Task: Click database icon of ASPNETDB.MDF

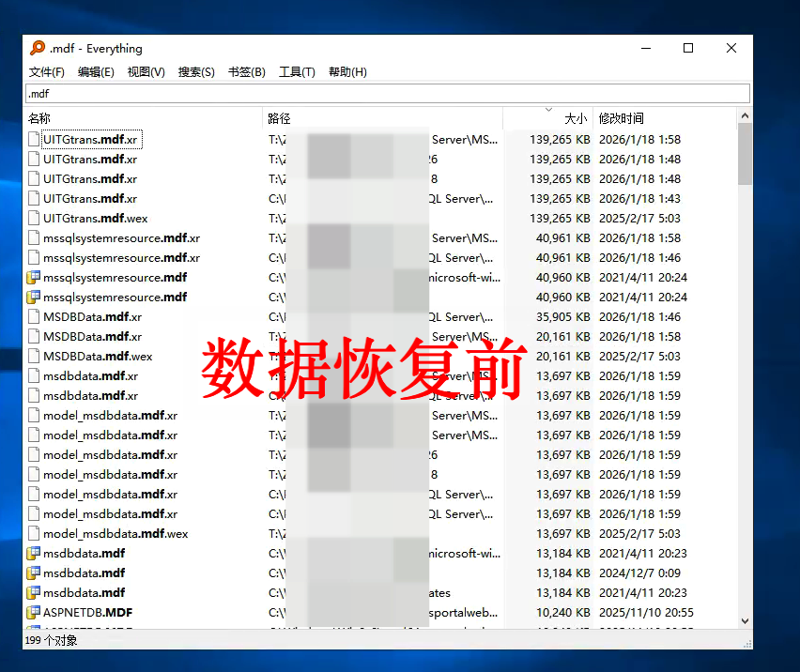Action: (x=34, y=612)
